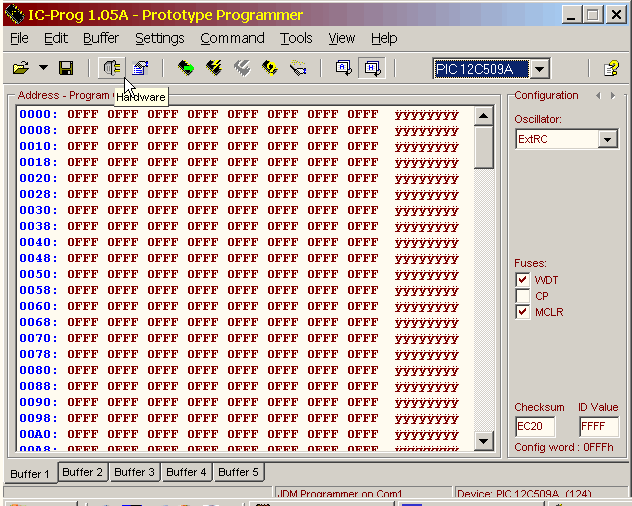Viewport: 632px width, 506px height.
Task: Click address label 0080:
Action: 38,370
